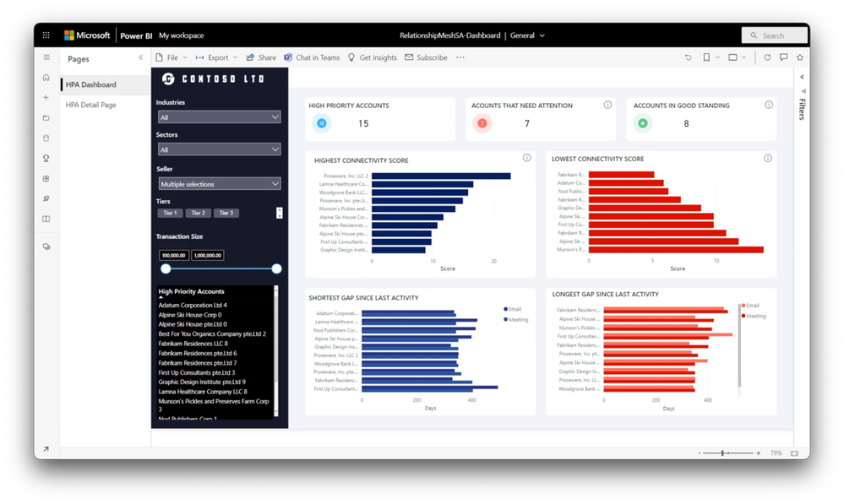Click the maximum Transaction Size field 1,000,000.00
This screenshot has width=844, height=504.
[208, 256]
